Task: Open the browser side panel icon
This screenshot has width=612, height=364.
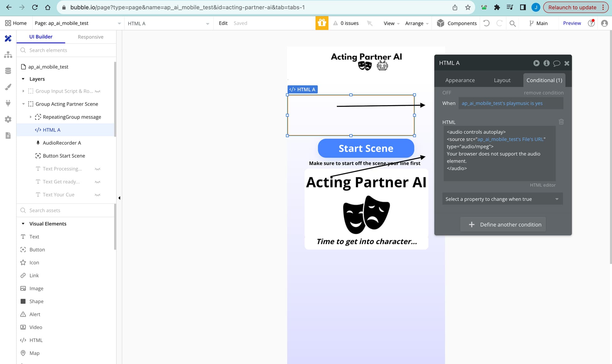Action: pyautogui.click(x=523, y=7)
